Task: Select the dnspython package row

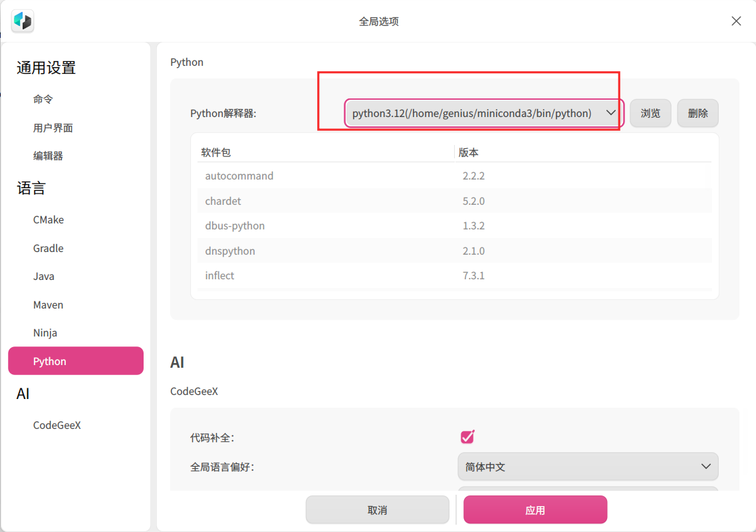Action: tap(454, 251)
